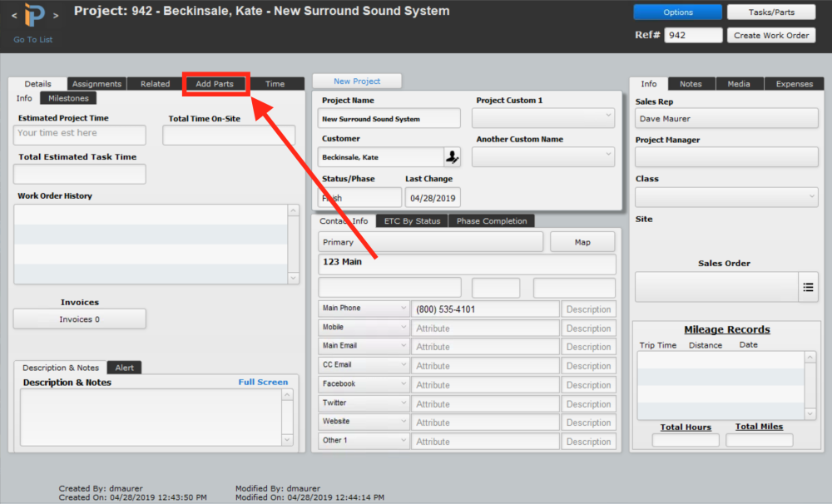
Task: Expand the Project Custom 1 dropdown
Action: (x=543, y=118)
